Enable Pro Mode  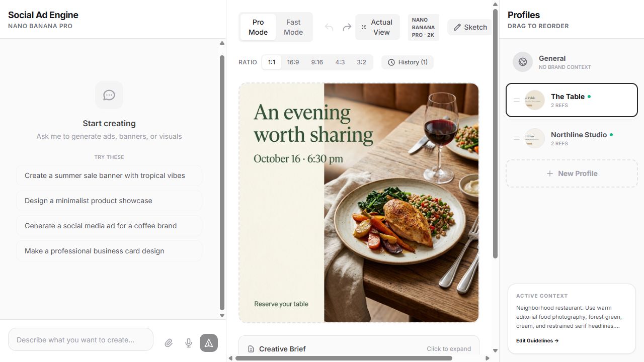[x=258, y=27]
